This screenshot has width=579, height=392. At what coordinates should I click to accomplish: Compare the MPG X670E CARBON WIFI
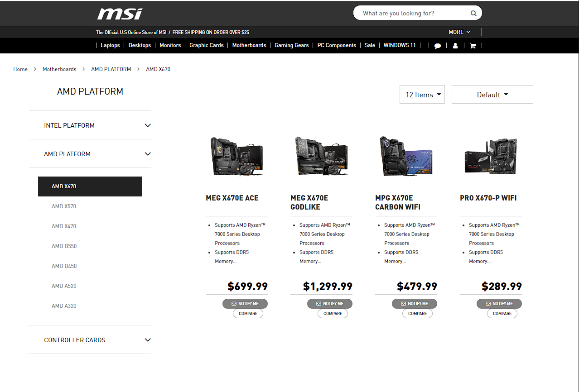417,313
